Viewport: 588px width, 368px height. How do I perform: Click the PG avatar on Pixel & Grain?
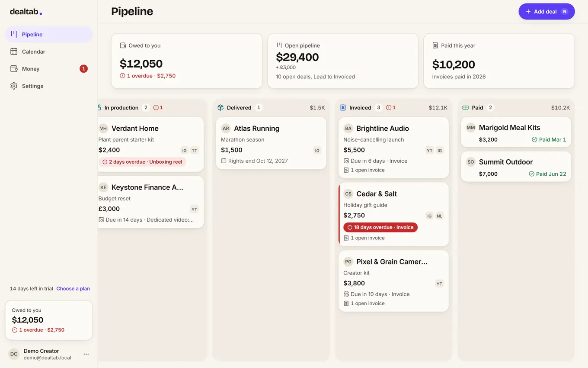[x=348, y=261]
